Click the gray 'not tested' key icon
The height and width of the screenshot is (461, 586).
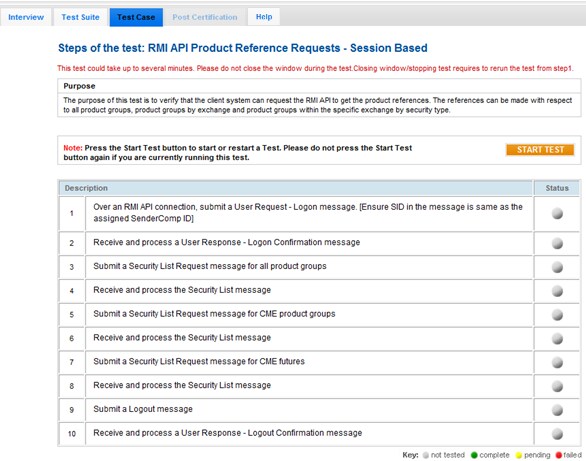pos(425,455)
